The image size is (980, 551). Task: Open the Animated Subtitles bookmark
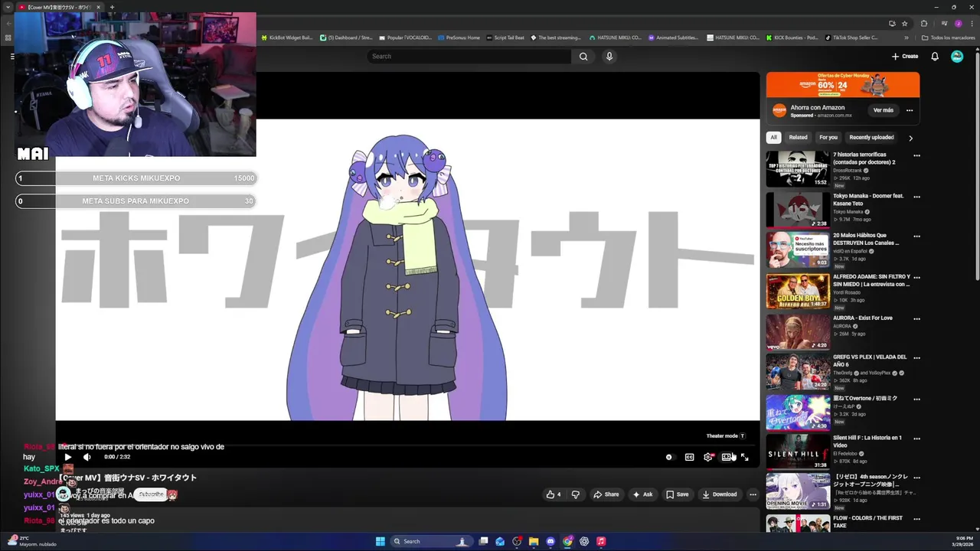[x=674, y=37]
